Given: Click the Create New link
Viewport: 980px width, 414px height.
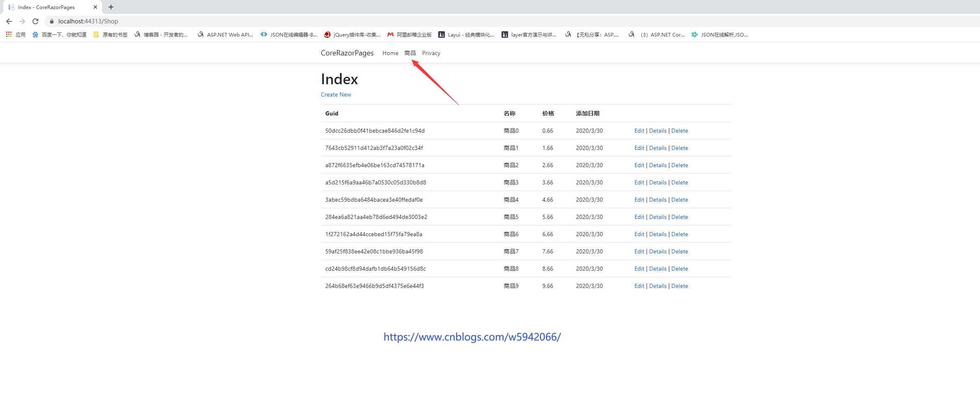Looking at the screenshot, I should click(336, 94).
